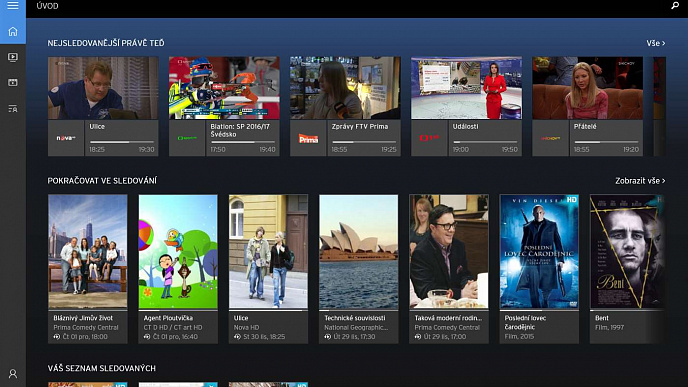Open the live TV sidebar icon
This screenshot has width=688, height=387.
pos(13,57)
